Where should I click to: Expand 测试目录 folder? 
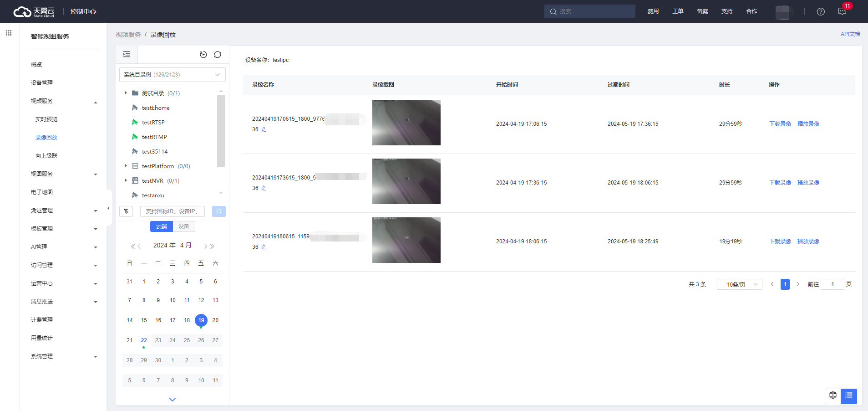126,93
